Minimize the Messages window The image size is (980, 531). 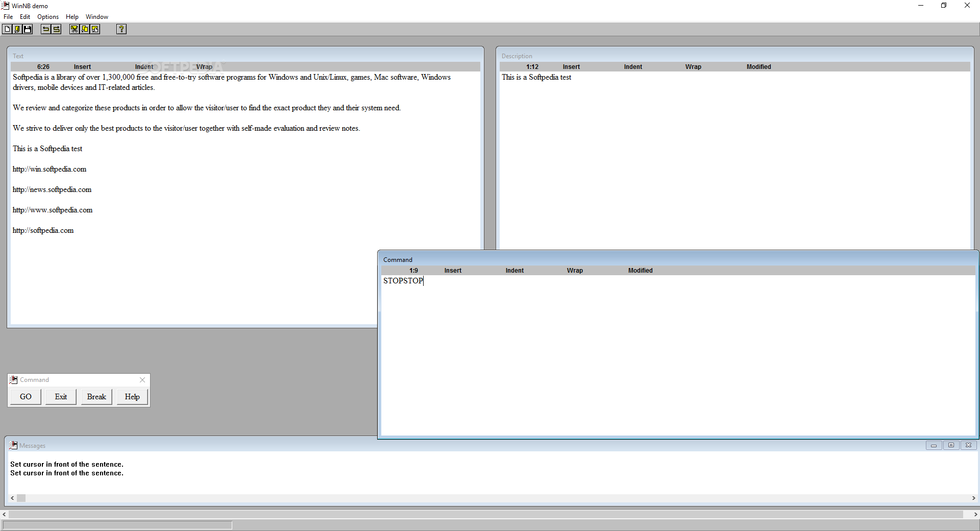tap(934, 445)
